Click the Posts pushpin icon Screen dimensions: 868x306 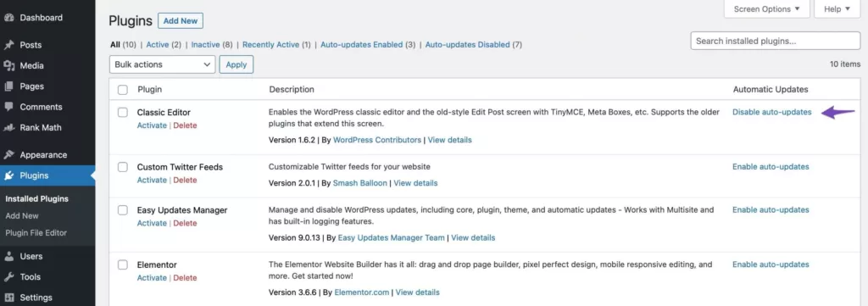point(8,45)
